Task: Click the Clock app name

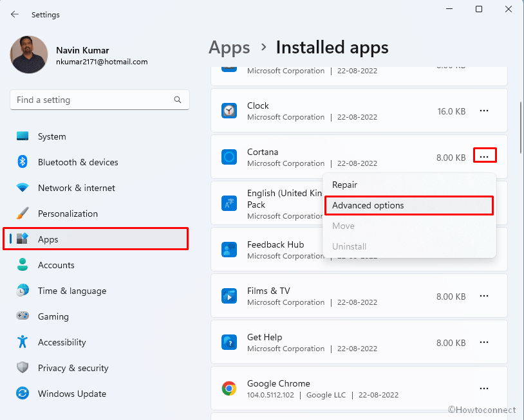Action: [258, 105]
